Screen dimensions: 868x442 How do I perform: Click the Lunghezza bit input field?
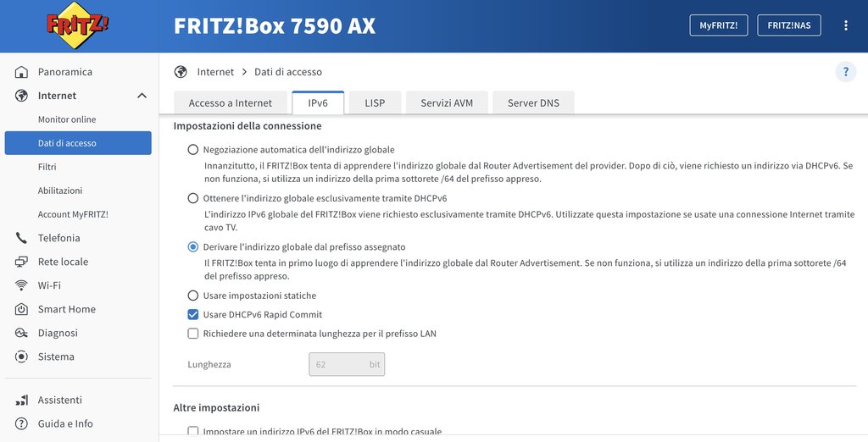347,365
